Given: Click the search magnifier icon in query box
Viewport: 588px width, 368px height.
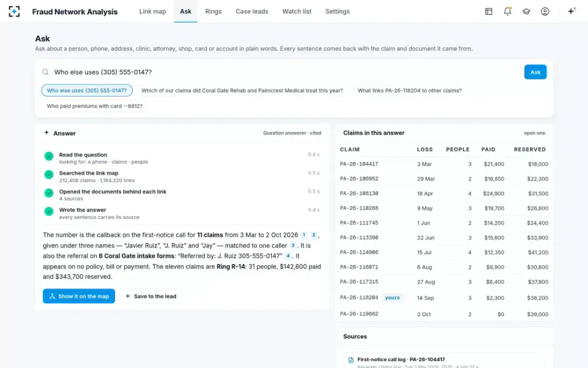Looking at the screenshot, I should point(46,72).
